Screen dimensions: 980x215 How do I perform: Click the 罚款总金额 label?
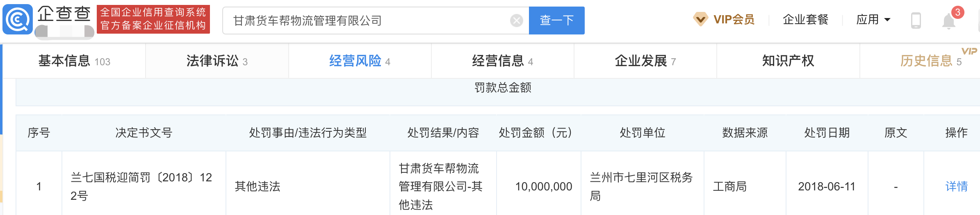coord(503,87)
